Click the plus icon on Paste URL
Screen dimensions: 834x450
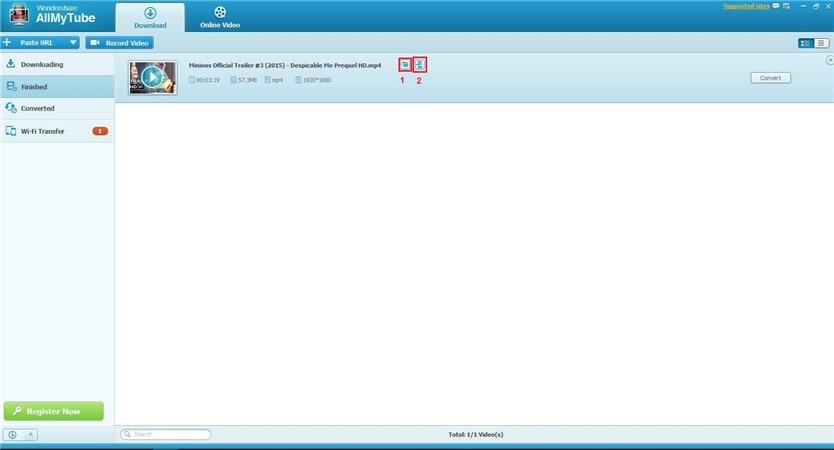click(x=7, y=42)
